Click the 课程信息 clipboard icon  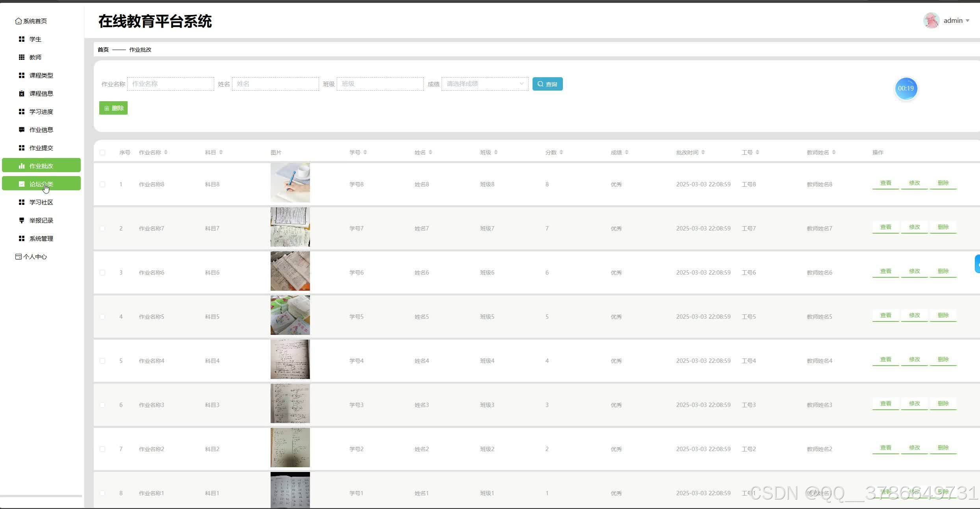coord(22,93)
